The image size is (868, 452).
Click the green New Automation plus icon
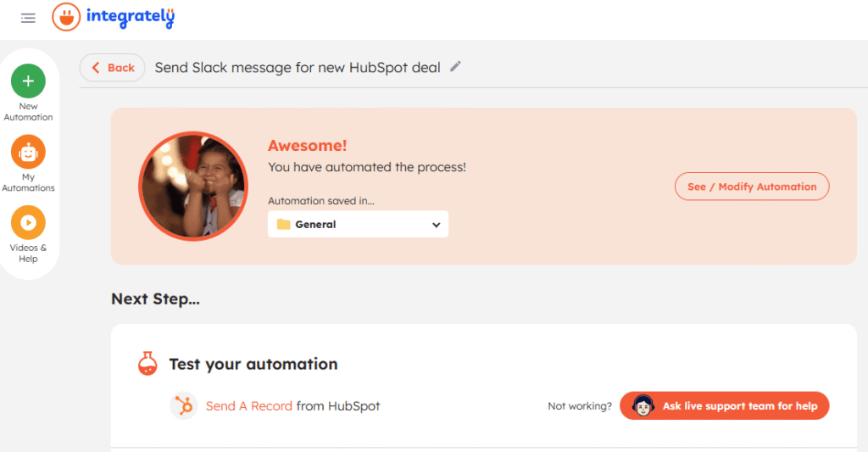coord(28,81)
